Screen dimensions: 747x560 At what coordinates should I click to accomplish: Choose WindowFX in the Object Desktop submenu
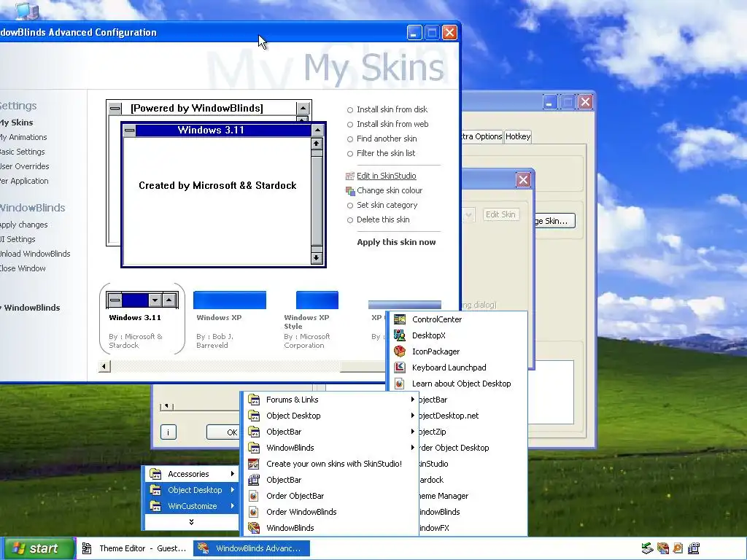click(x=433, y=528)
